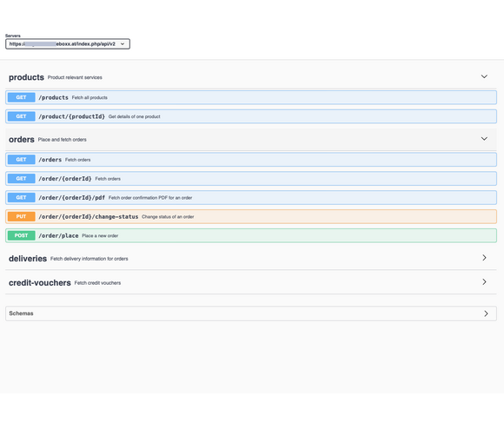Click 'Product relevant services' description

(75, 77)
